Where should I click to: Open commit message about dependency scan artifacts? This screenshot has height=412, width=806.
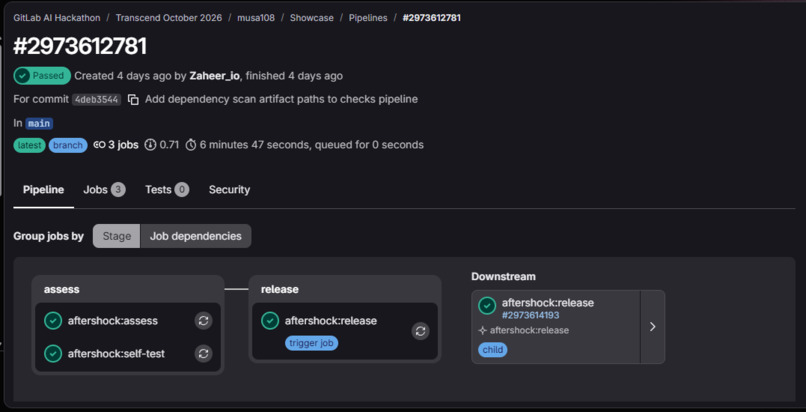click(x=281, y=99)
